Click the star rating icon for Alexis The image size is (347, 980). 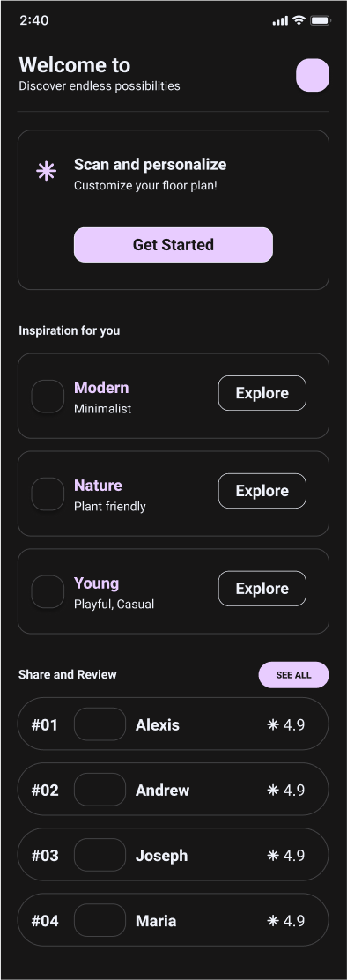tap(273, 725)
